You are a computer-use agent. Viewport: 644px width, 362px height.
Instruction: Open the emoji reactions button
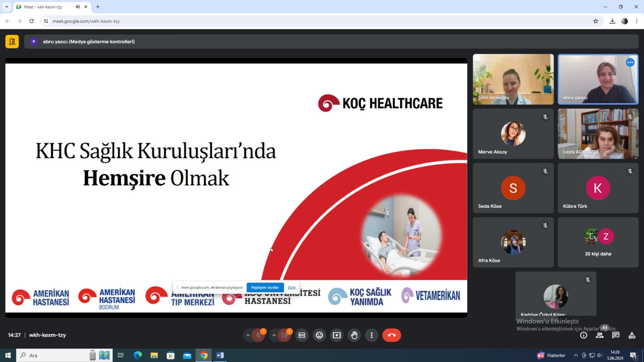pyautogui.click(x=319, y=335)
